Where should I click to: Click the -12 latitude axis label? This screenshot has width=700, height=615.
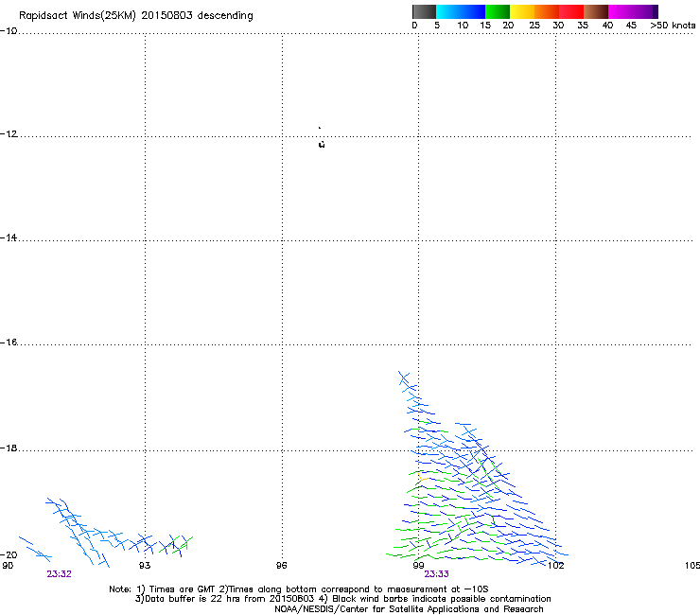pyautogui.click(x=9, y=134)
